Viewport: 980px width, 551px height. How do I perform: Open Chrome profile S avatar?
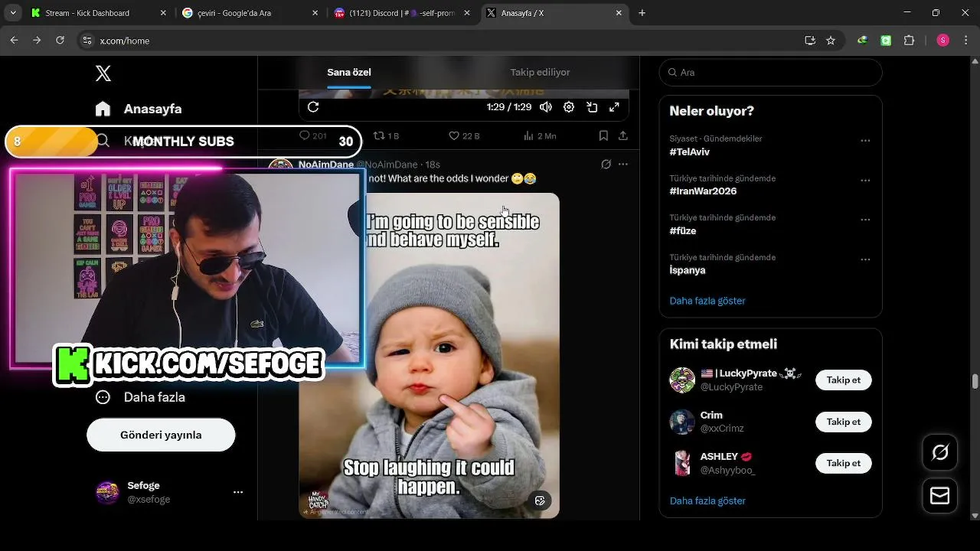(x=942, y=41)
